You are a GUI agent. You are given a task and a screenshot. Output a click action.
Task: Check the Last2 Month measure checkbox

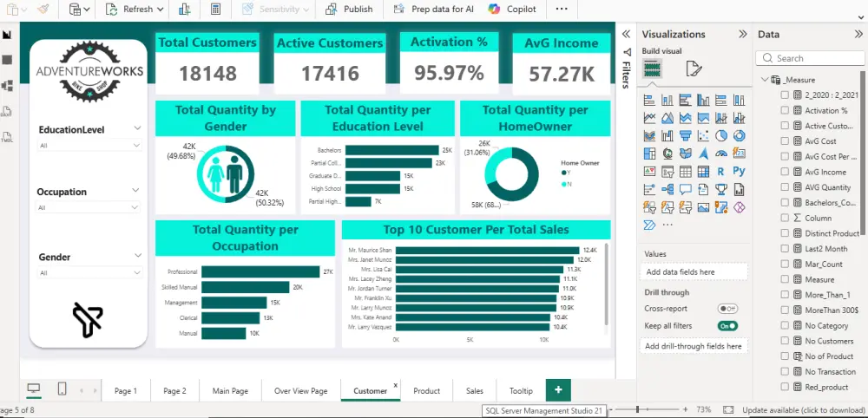785,249
